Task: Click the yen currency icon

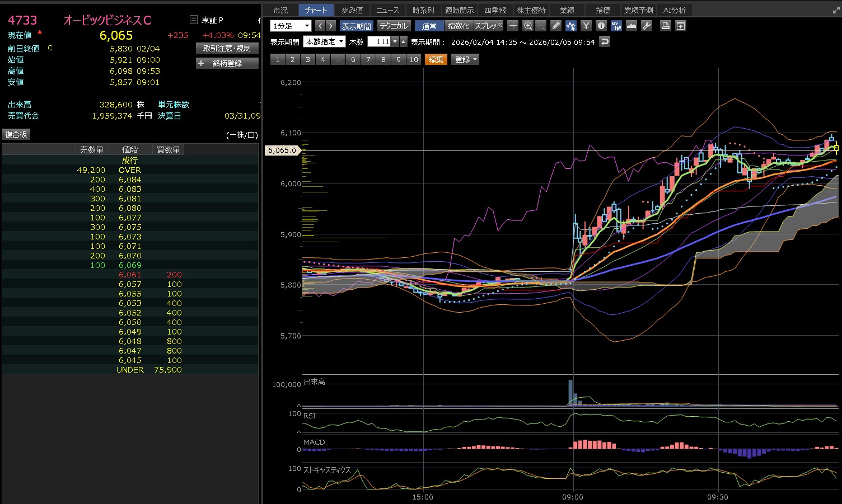Action: tap(586, 26)
